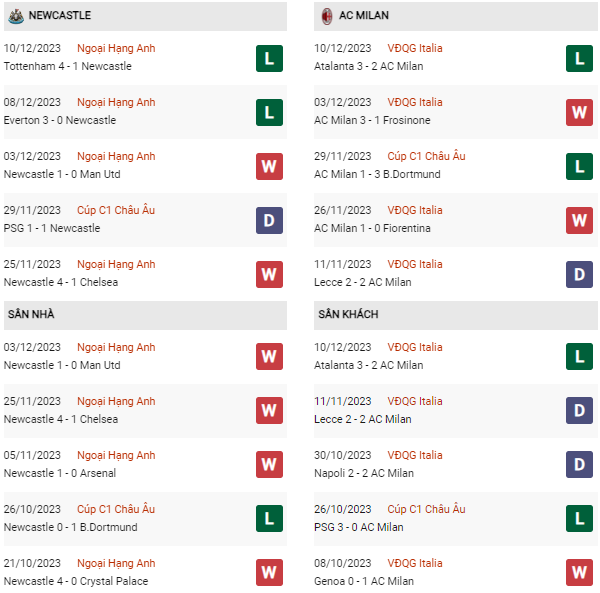Click the W badge for Newcastle 1-0 Arsenal
The image size is (600, 593).
[269, 465]
